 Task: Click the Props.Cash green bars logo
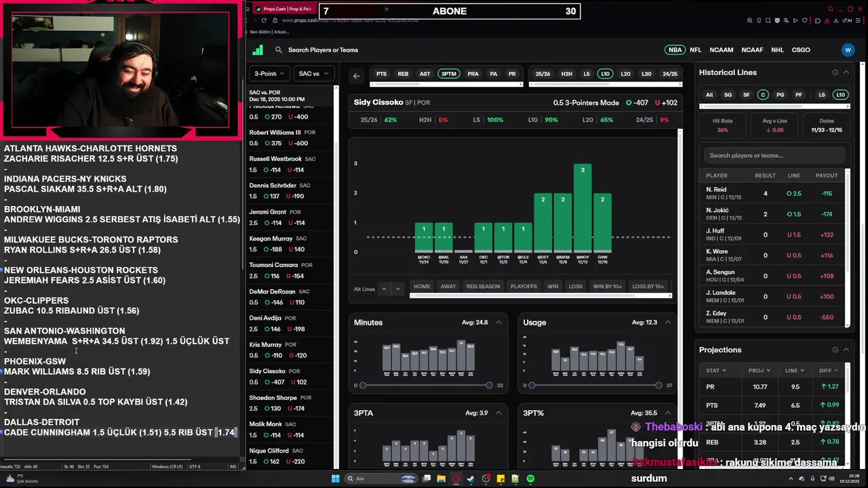pos(258,49)
